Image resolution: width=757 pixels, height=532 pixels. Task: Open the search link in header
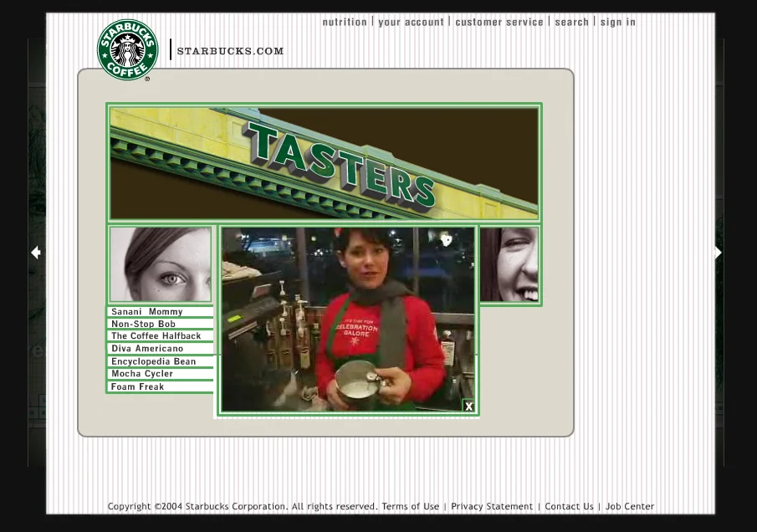[571, 22]
